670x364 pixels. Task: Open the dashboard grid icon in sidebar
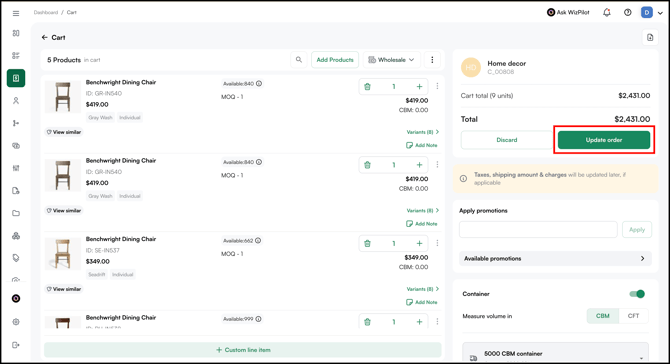[x=16, y=33]
